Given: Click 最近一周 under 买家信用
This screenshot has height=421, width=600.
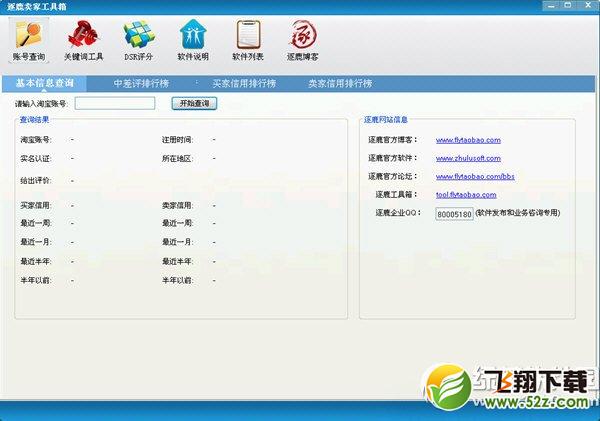Looking at the screenshot, I should point(36,223).
